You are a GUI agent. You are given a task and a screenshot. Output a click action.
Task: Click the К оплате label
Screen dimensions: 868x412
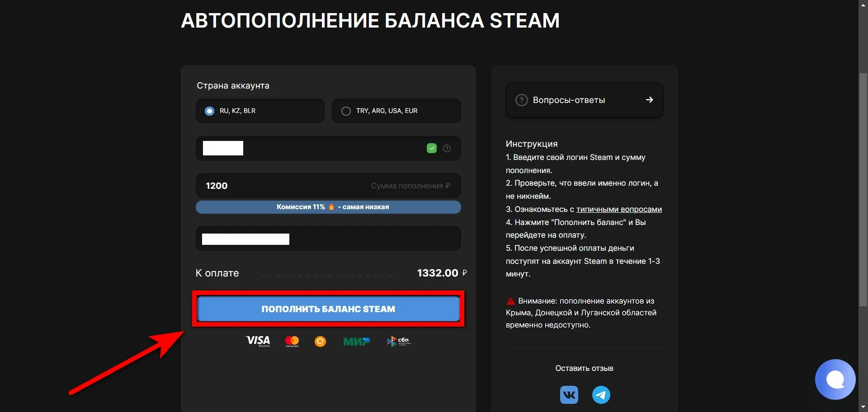pyautogui.click(x=217, y=273)
